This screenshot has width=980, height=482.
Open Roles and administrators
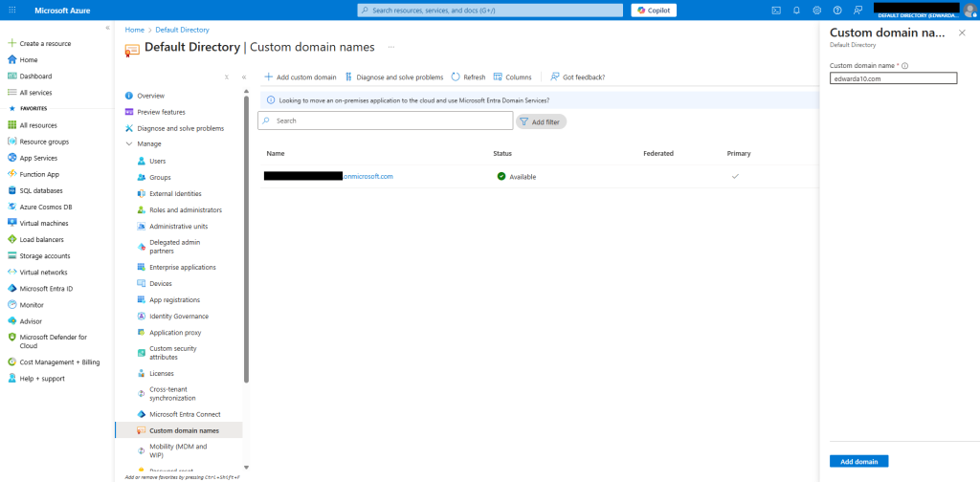click(185, 209)
